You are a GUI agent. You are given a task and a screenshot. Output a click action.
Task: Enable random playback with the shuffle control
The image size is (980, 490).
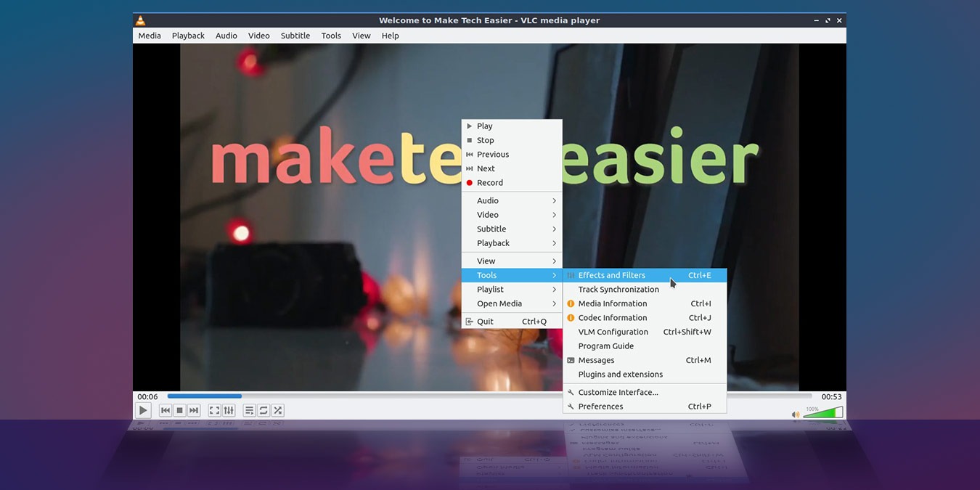click(x=278, y=410)
